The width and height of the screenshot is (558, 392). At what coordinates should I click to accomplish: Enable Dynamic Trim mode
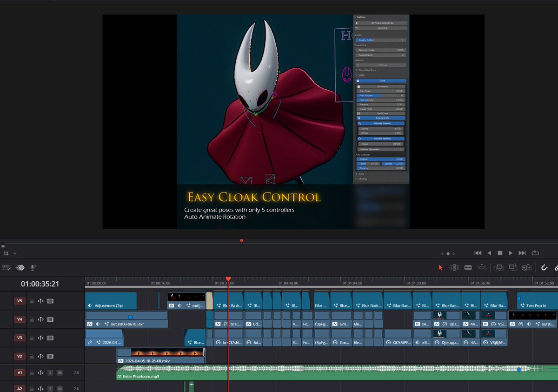click(482, 267)
